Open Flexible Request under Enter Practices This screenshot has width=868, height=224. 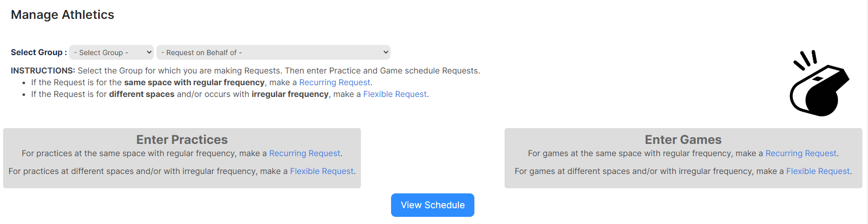(x=322, y=171)
